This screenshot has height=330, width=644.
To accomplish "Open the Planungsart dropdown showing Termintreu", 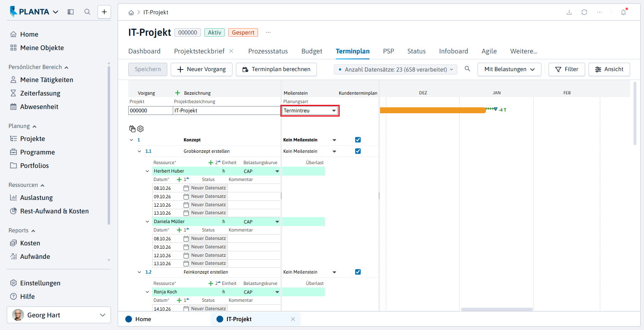I will 310,111.
